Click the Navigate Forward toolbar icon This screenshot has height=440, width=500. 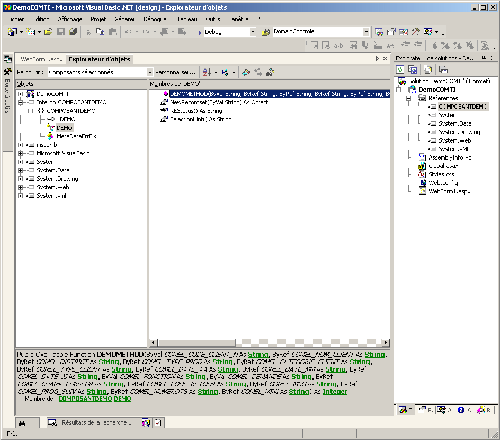(x=182, y=32)
